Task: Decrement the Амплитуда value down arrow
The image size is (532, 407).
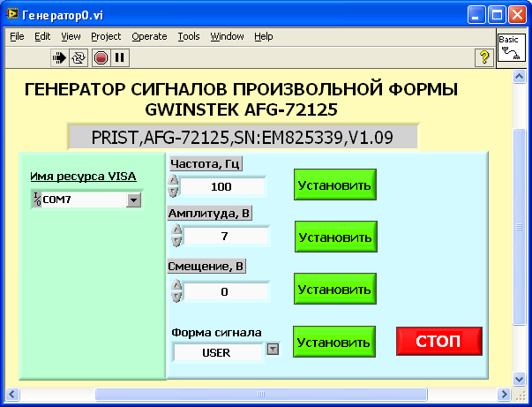Action: tap(176, 241)
